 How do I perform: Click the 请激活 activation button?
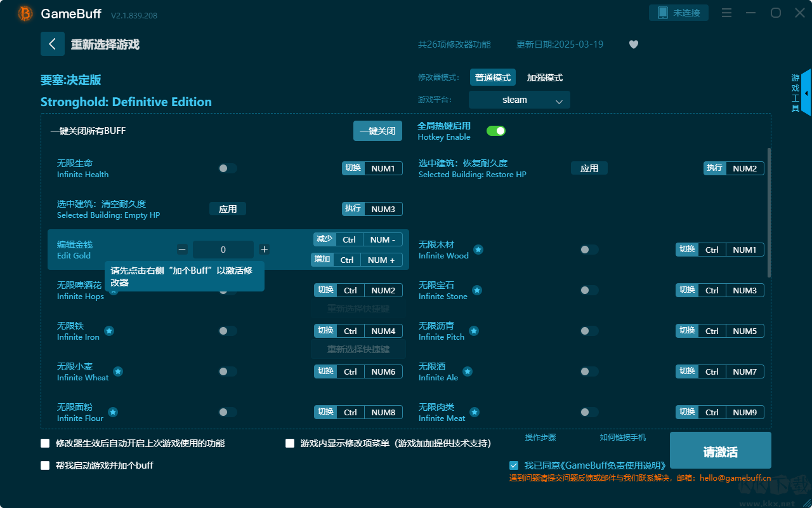pyautogui.click(x=721, y=451)
